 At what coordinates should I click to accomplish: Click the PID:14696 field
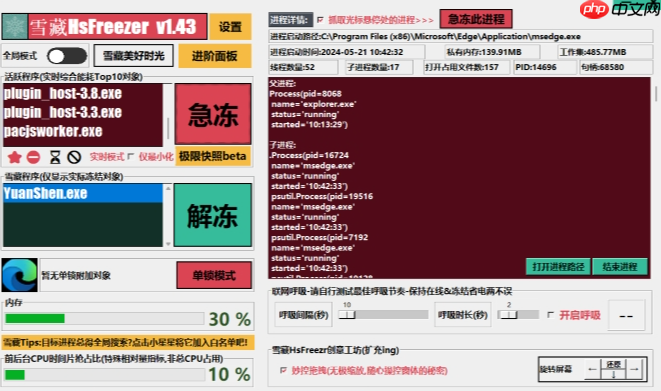(545, 67)
